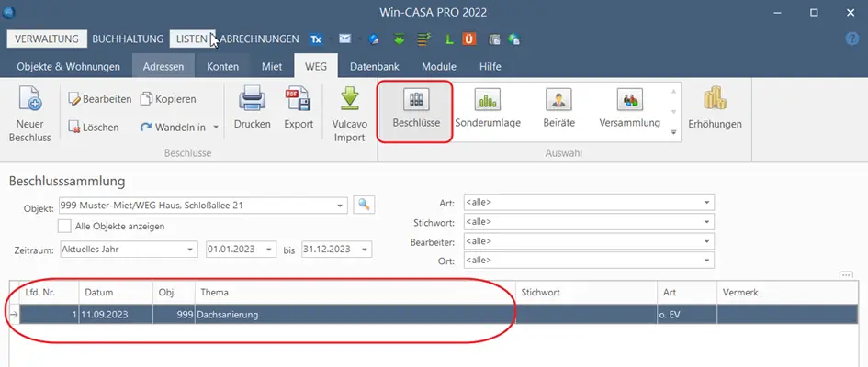Select Beschlüsse in the Auswahl gallery
This screenshot has height=367, width=868.
[x=416, y=111]
